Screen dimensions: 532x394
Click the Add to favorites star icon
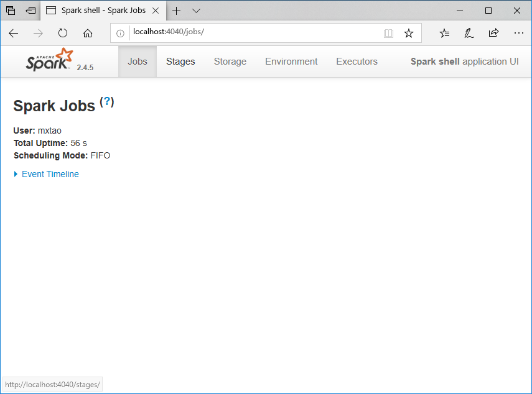pyautogui.click(x=409, y=33)
